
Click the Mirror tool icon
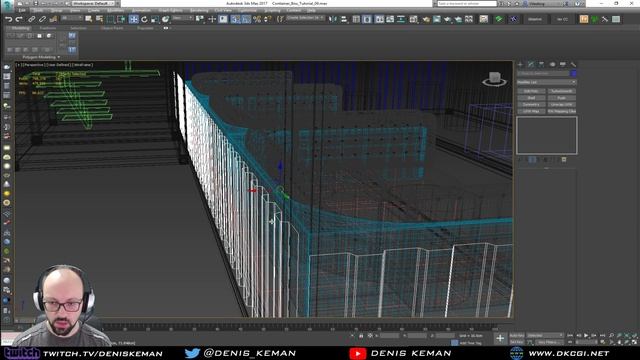point(333,19)
